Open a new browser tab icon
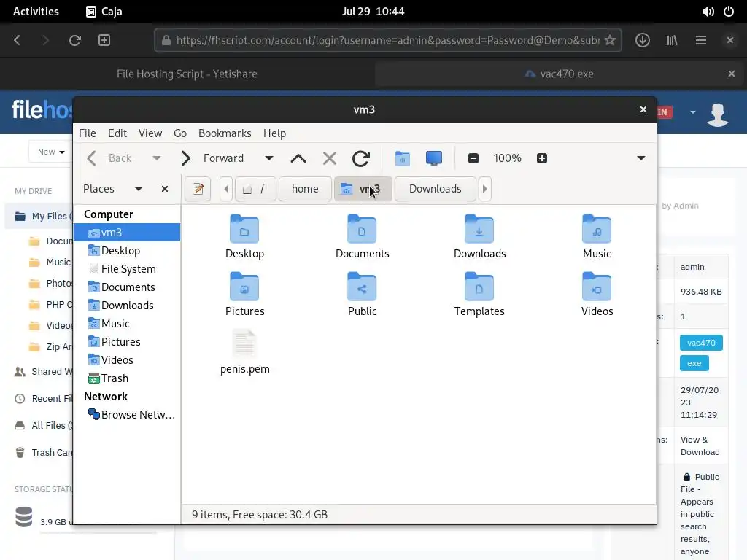Screen dimensions: 747x560 (x=104, y=41)
